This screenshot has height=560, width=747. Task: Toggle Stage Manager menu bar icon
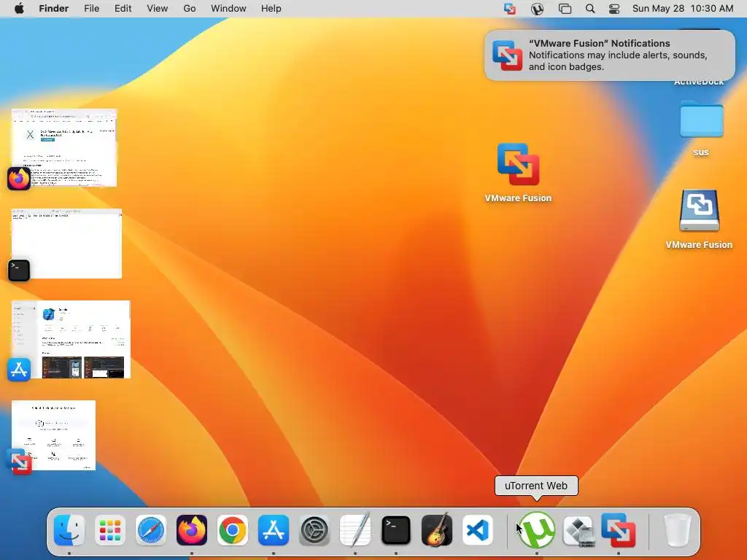565,9
